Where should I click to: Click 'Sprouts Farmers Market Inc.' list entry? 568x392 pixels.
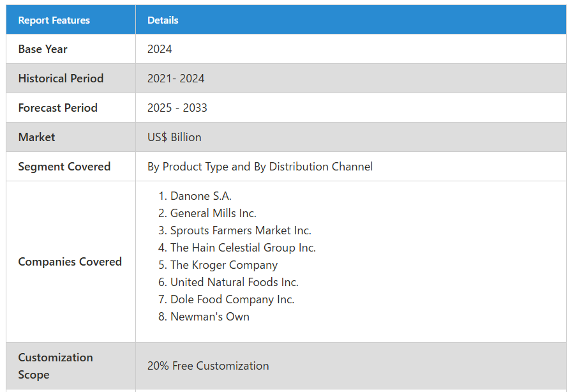point(241,230)
